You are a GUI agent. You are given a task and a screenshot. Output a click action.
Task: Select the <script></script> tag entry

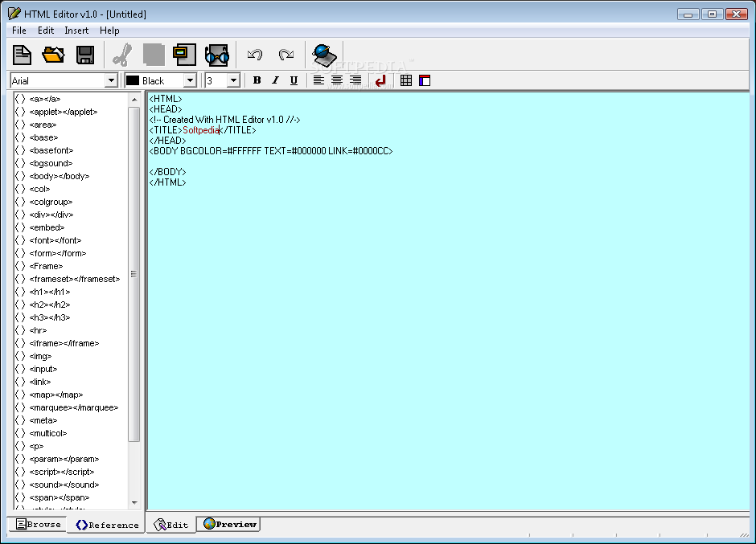(x=62, y=472)
